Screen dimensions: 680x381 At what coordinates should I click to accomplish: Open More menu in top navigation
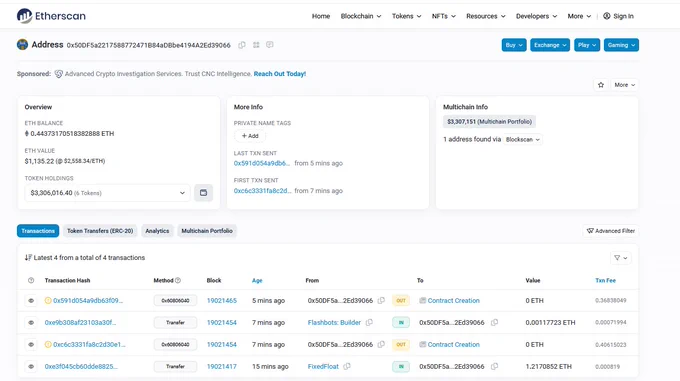(579, 16)
